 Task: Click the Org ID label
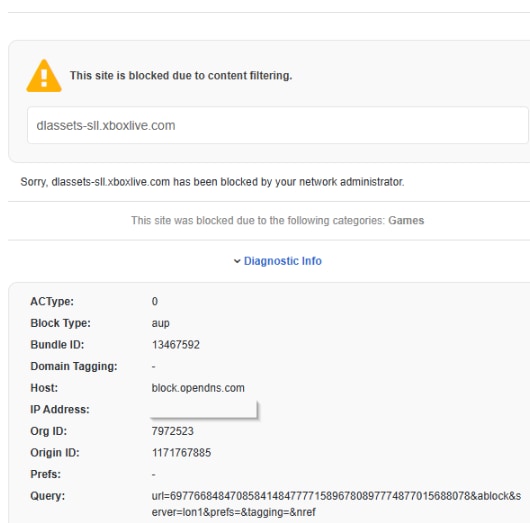click(48, 431)
